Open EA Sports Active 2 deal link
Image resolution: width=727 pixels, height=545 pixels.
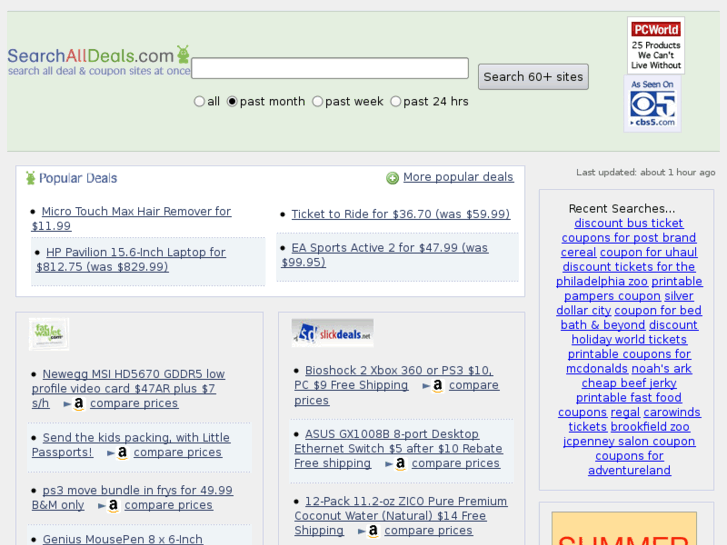coord(385,255)
